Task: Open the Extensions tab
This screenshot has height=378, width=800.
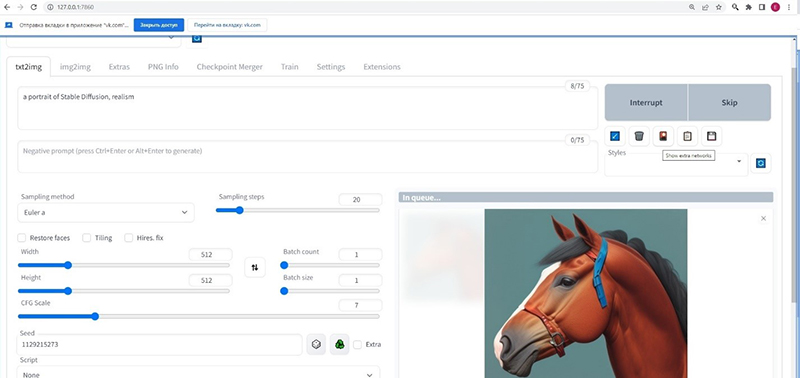Action: click(x=382, y=67)
